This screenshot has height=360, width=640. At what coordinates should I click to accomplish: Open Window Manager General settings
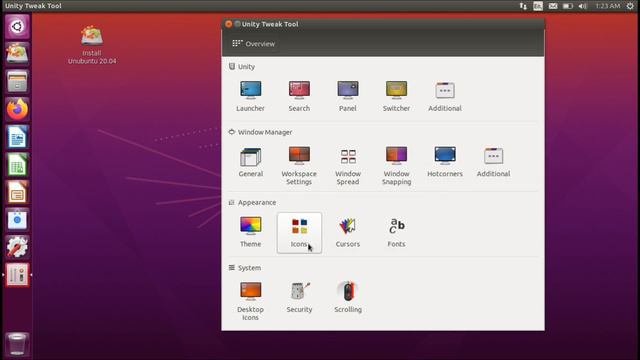pyautogui.click(x=251, y=162)
